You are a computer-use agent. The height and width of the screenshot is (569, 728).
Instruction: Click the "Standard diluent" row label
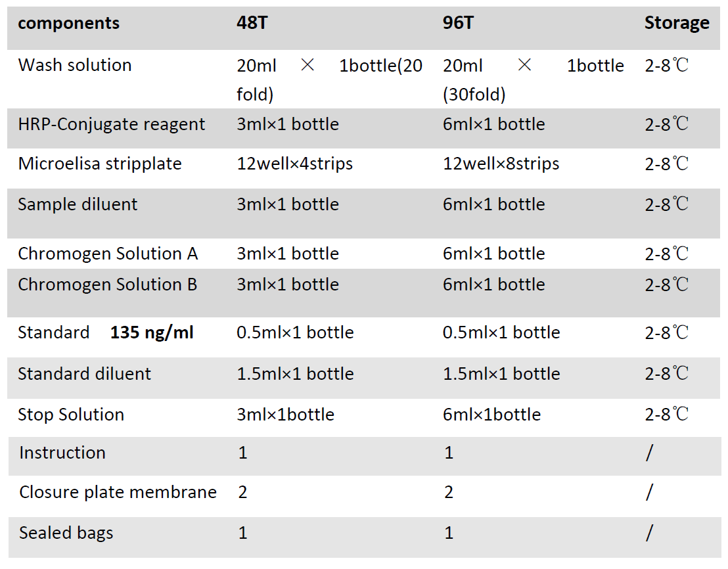tap(84, 374)
